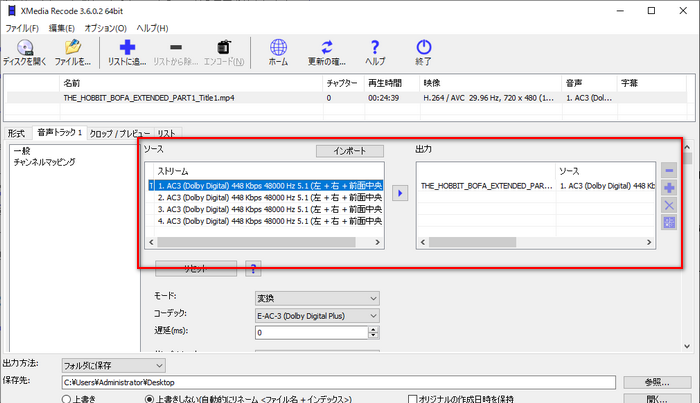This screenshot has width=700, height=403.
Task: Click the Exit power icon
Action: 423,51
